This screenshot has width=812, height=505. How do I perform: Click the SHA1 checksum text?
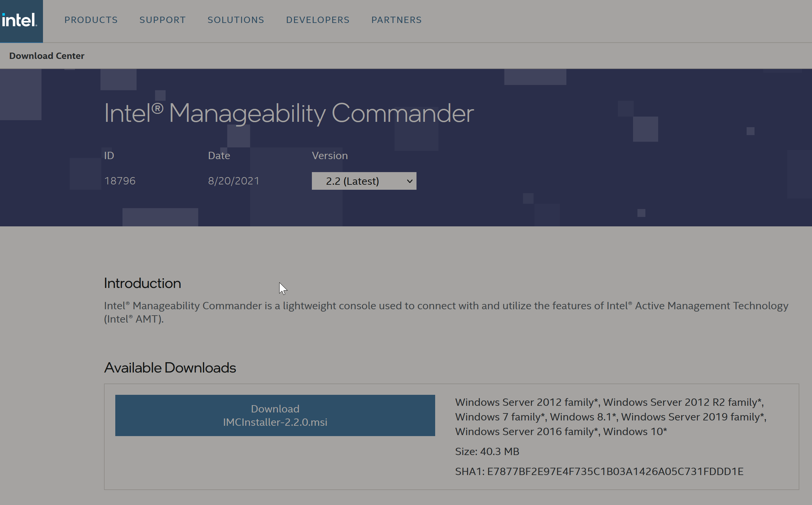point(599,472)
